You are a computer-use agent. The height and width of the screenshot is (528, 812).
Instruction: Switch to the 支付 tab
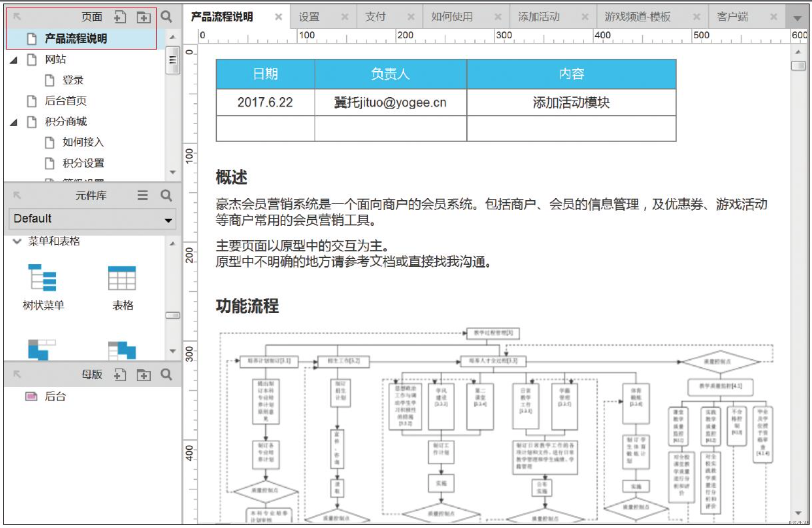375,17
